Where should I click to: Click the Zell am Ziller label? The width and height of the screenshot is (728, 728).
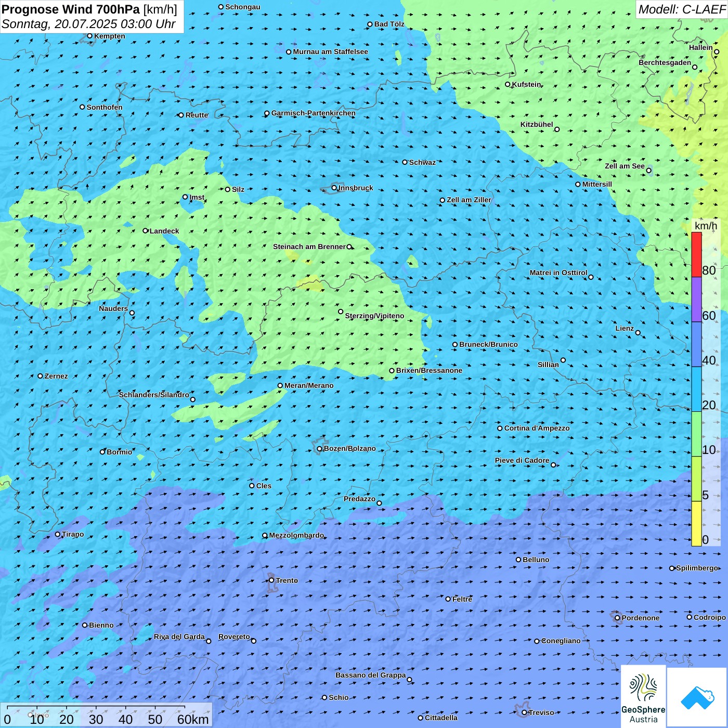(469, 200)
